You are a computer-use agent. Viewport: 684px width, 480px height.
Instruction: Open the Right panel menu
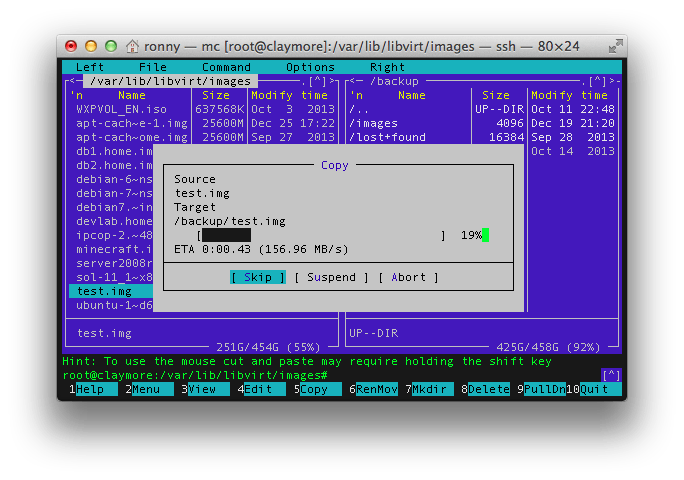387,67
